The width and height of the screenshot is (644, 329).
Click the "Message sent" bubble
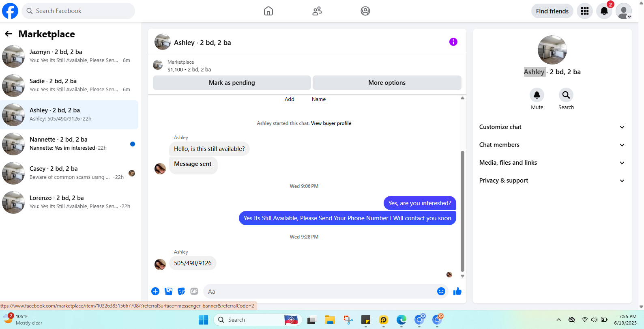click(x=193, y=166)
